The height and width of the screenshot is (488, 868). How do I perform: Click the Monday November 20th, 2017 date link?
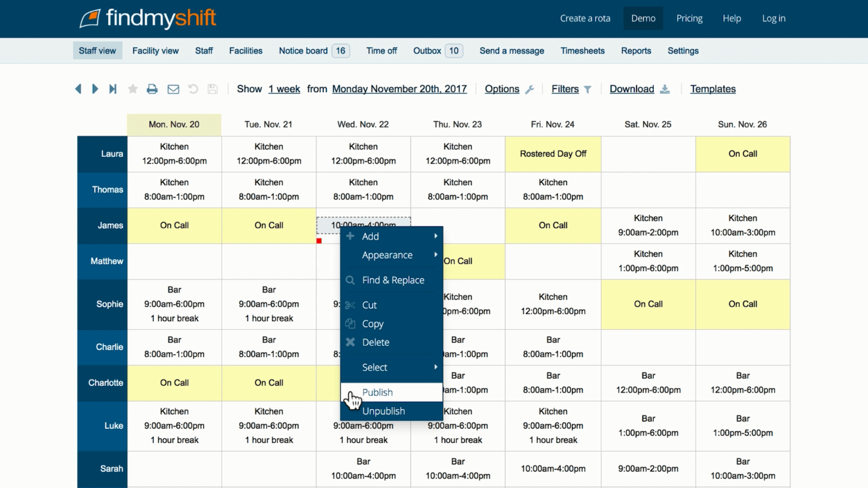pos(400,89)
